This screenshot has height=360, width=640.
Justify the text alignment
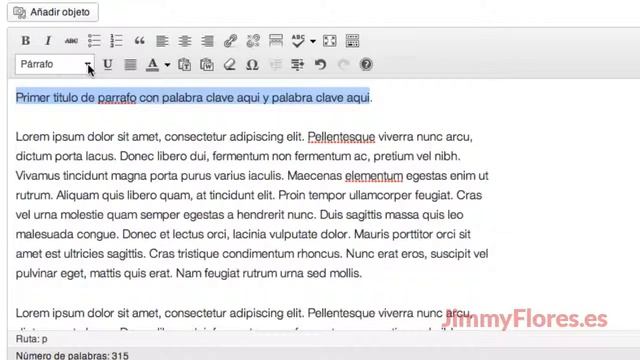[x=130, y=64]
